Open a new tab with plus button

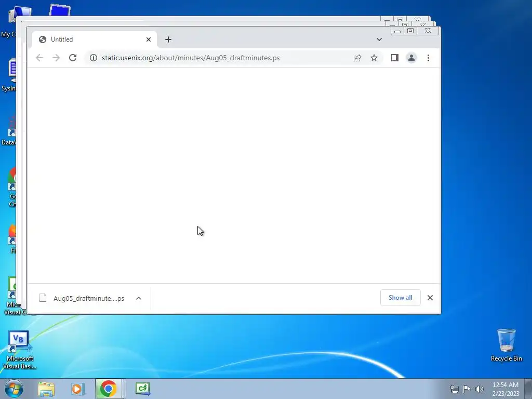pyautogui.click(x=168, y=39)
